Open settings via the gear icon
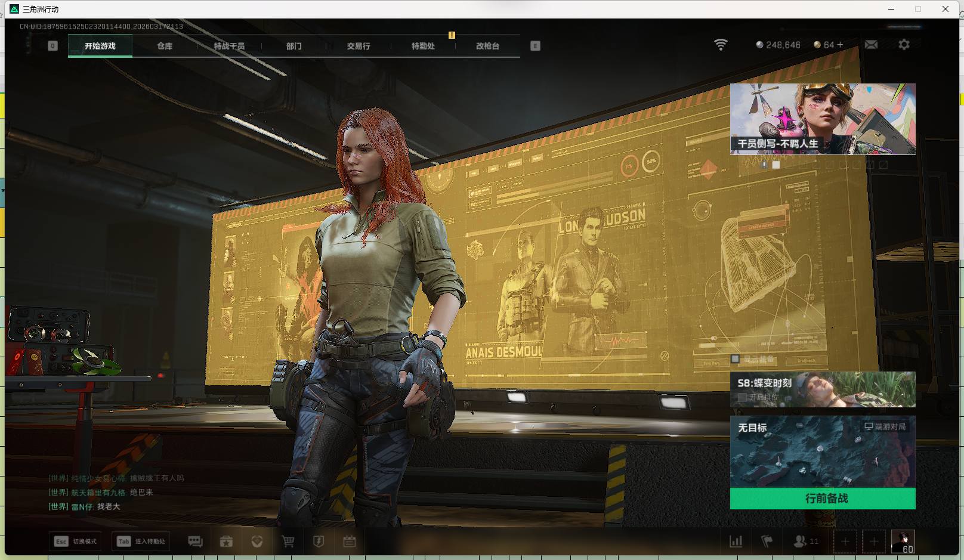The image size is (964, 560). click(904, 45)
